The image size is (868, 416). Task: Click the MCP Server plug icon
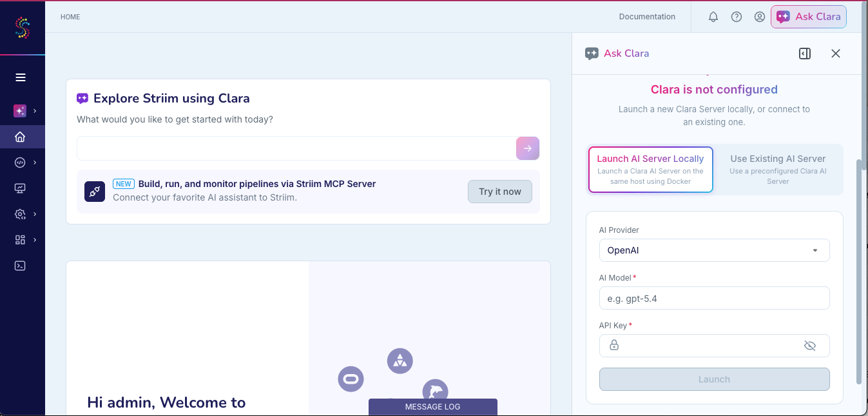tap(95, 192)
